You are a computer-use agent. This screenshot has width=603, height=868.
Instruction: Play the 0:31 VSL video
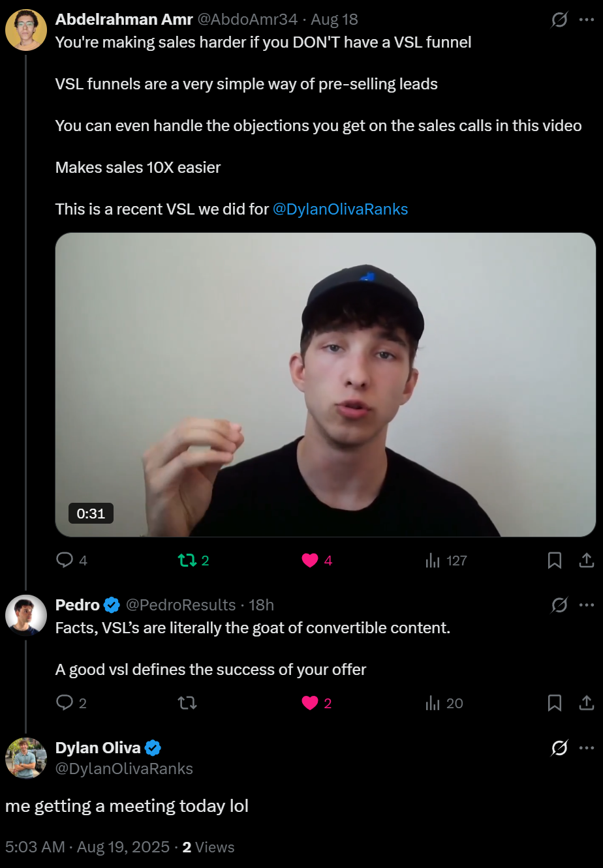coord(325,385)
